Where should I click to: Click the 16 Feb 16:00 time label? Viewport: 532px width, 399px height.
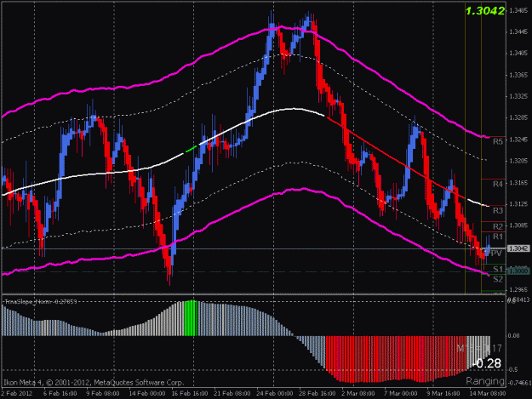pos(190,393)
